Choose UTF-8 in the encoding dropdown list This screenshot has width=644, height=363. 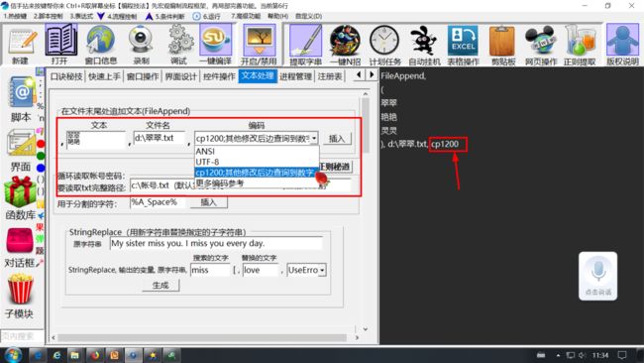coord(257,162)
